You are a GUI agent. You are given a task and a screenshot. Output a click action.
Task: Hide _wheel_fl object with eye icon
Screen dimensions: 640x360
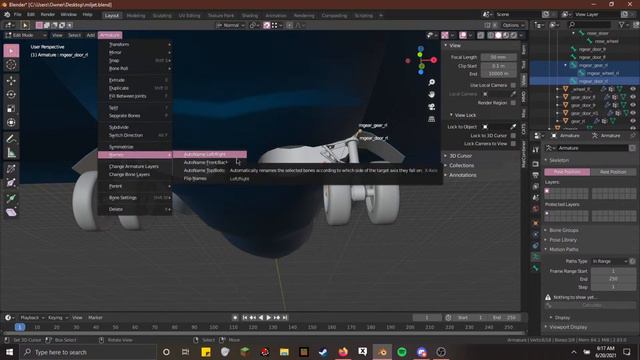coord(633,89)
